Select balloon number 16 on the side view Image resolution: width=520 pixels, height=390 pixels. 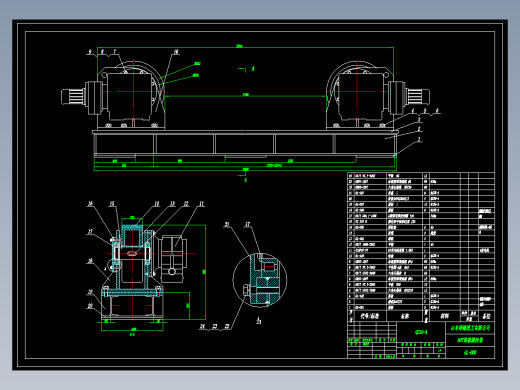pos(90,203)
